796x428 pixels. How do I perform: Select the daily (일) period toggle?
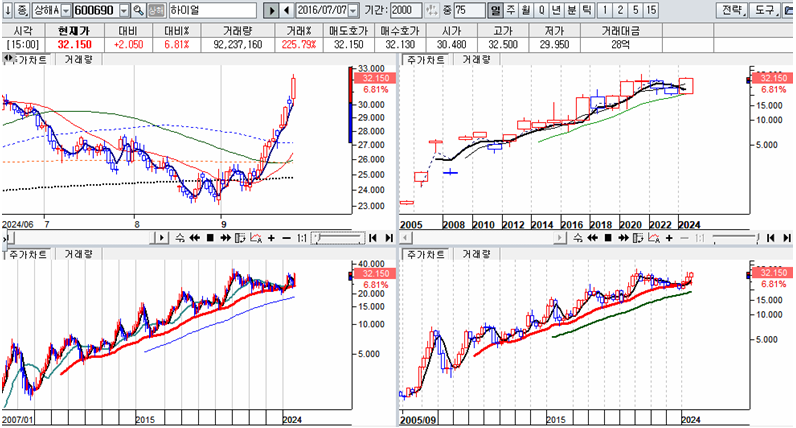(x=496, y=10)
